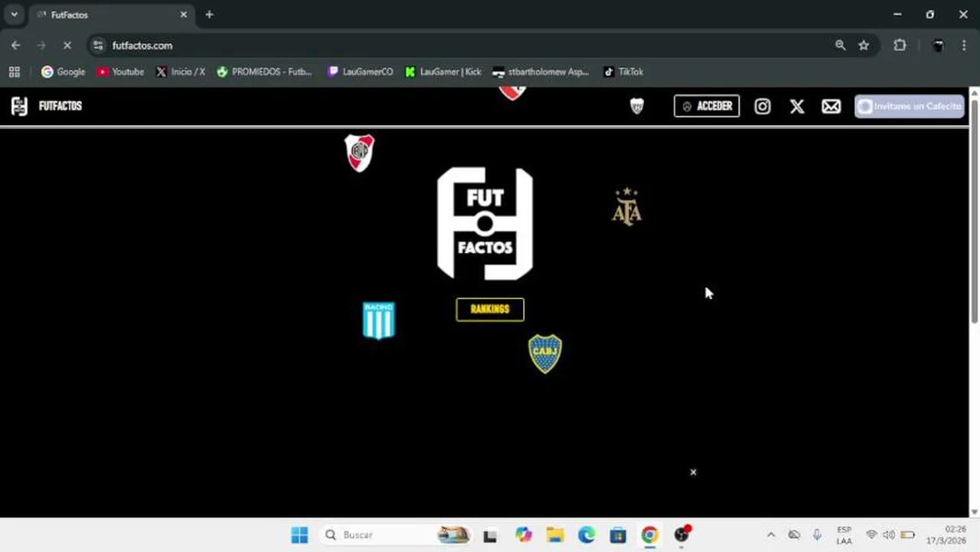Focus the address bar showing futfactos.com
Viewport: 980px width, 552px height.
click(x=460, y=45)
